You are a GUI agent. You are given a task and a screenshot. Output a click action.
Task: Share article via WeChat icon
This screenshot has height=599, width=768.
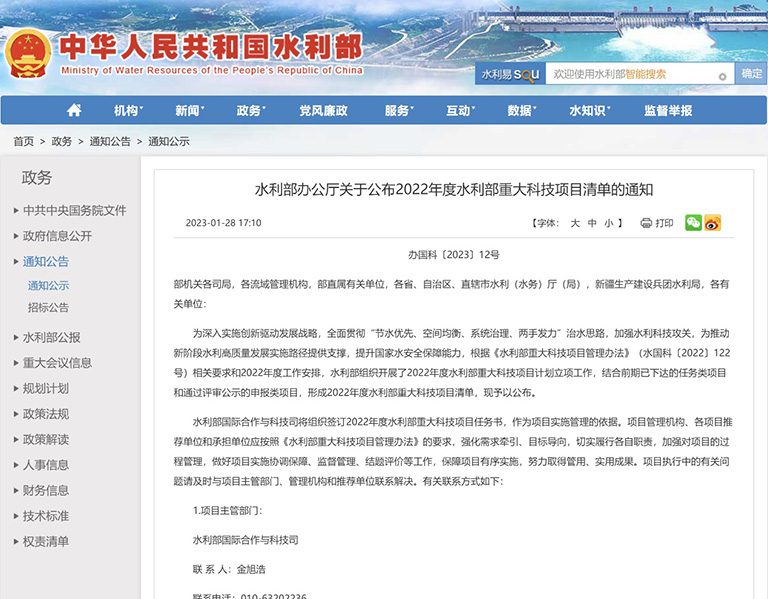click(693, 223)
